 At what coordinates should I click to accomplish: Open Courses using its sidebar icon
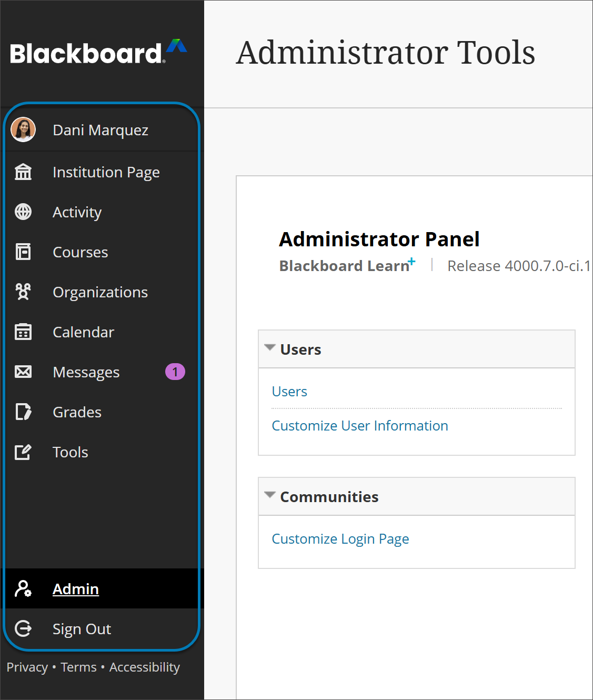pos(23,252)
